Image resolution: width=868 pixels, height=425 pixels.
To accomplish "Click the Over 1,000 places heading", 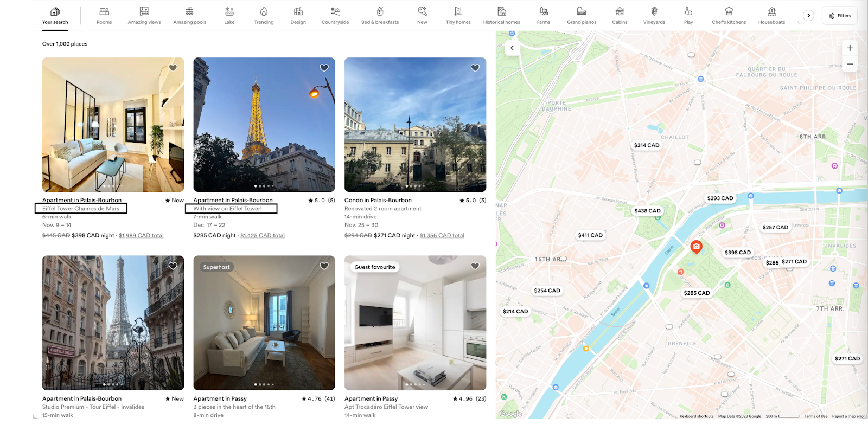I will tap(65, 44).
